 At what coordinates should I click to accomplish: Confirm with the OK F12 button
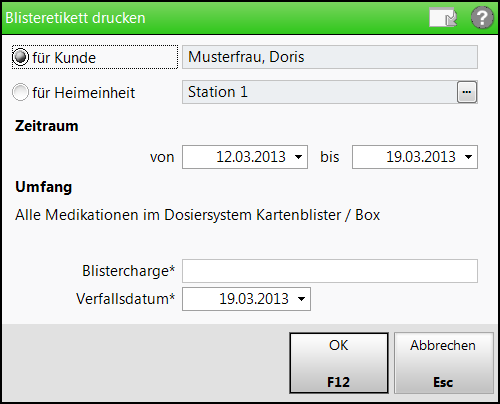339,363
